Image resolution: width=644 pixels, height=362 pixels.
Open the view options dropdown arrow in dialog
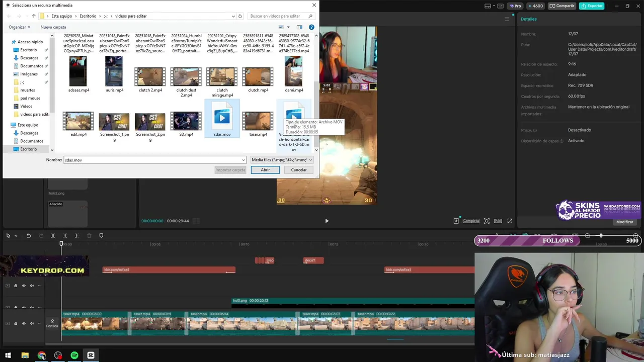tap(288, 27)
